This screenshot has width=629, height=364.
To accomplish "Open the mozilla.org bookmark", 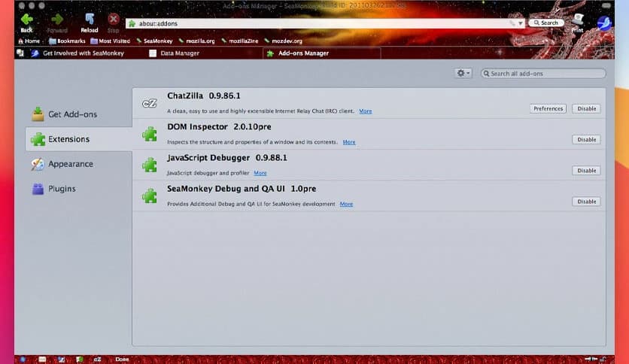I will (x=197, y=41).
